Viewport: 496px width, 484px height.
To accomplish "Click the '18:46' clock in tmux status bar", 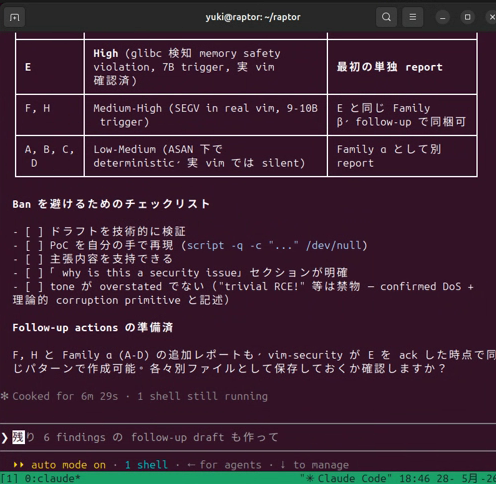I will 415,478.
